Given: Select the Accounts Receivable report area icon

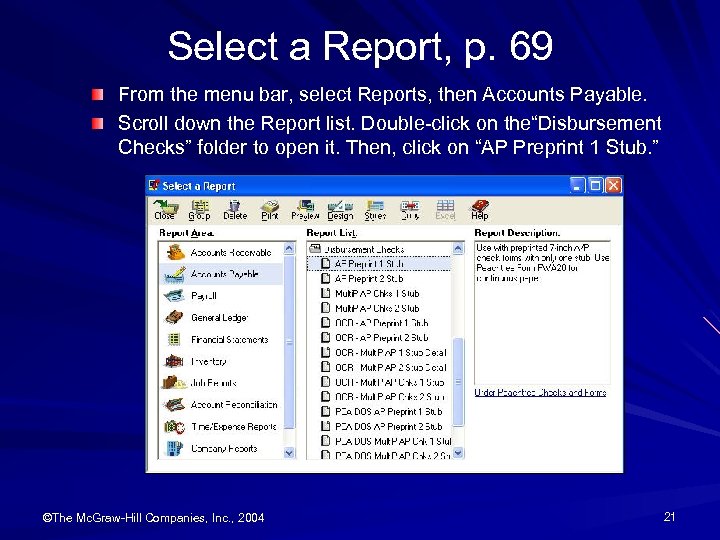Looking at the screenshot, I should [175, 252].
